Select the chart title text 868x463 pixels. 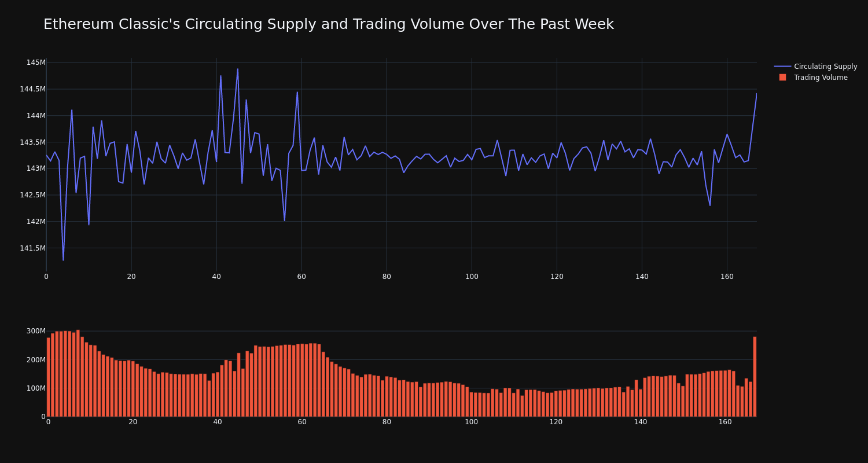(329, 24)
